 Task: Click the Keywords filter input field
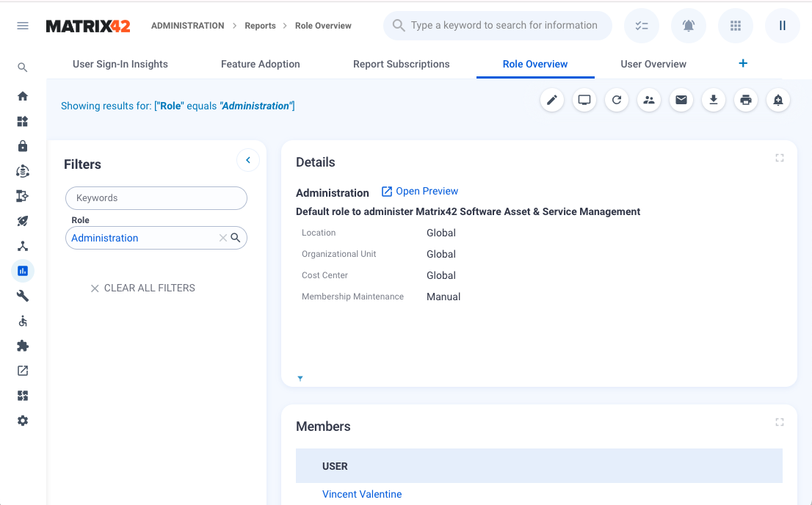(x=156, y=198)
